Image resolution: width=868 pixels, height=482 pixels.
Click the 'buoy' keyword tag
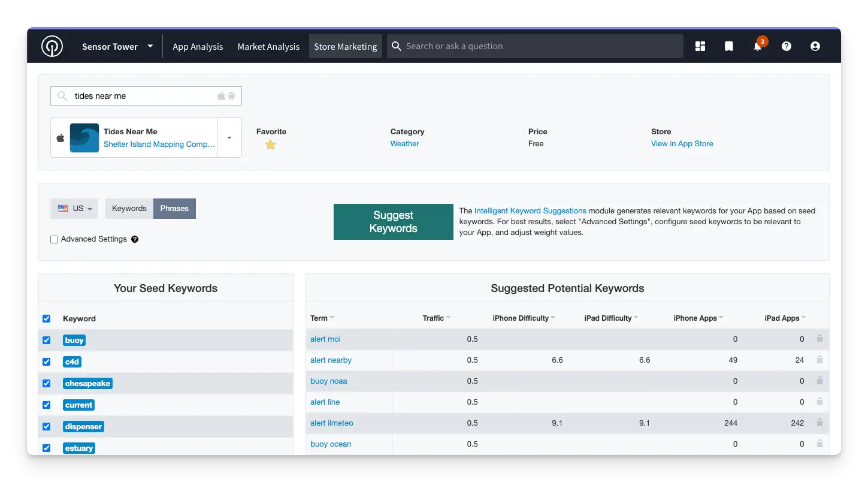[x=74, y=341]
